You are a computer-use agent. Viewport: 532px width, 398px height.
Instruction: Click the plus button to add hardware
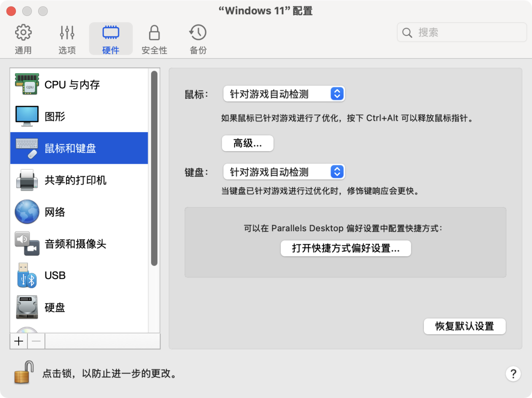click(19, 341)
